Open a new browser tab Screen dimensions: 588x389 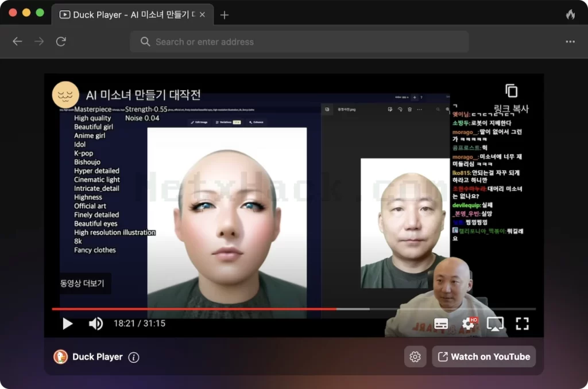click(225, 15)
